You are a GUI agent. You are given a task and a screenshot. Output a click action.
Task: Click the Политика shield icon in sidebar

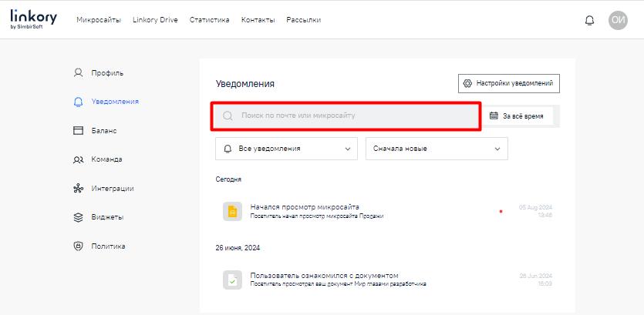78,246
